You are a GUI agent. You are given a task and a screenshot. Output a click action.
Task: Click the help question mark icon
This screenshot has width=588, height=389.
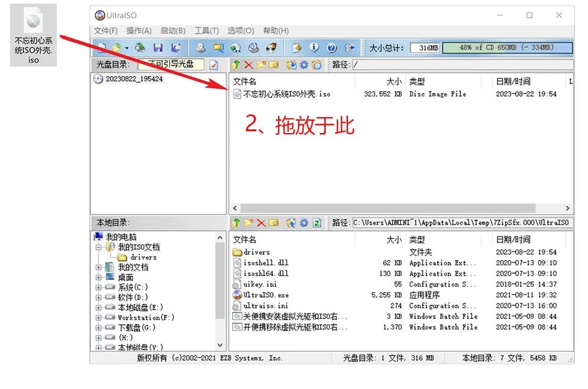(332, 48)
